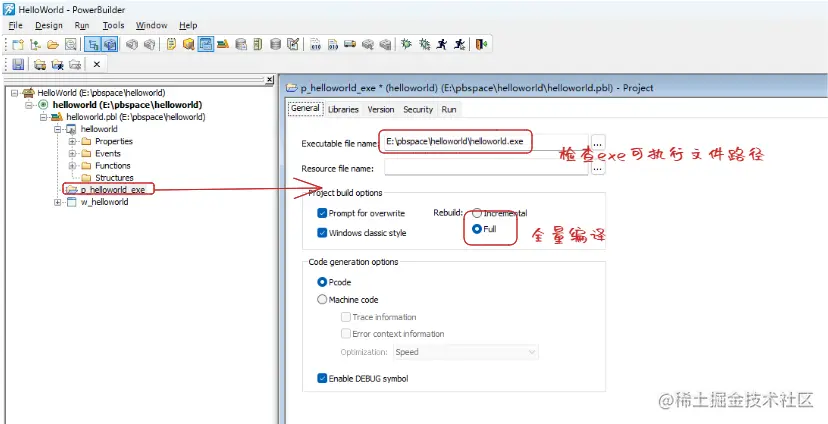Switch to the Security tab

click(418, 109)
